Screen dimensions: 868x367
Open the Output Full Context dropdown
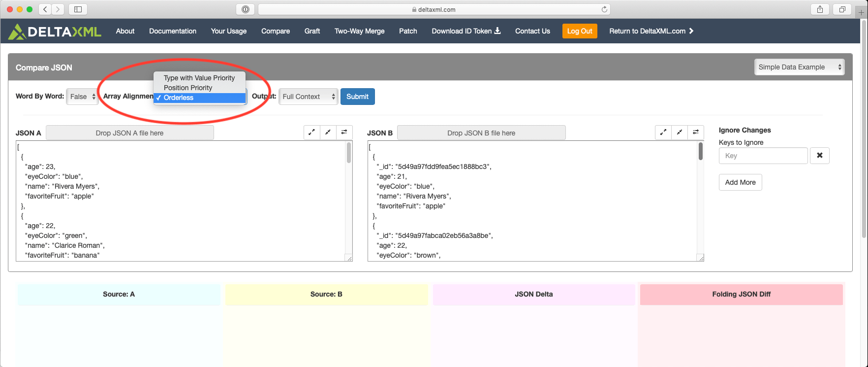[x=308, y=97]
